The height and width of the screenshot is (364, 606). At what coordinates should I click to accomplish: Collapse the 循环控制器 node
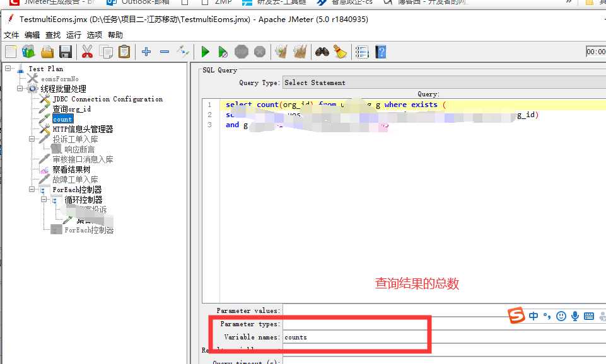[44, 199]
